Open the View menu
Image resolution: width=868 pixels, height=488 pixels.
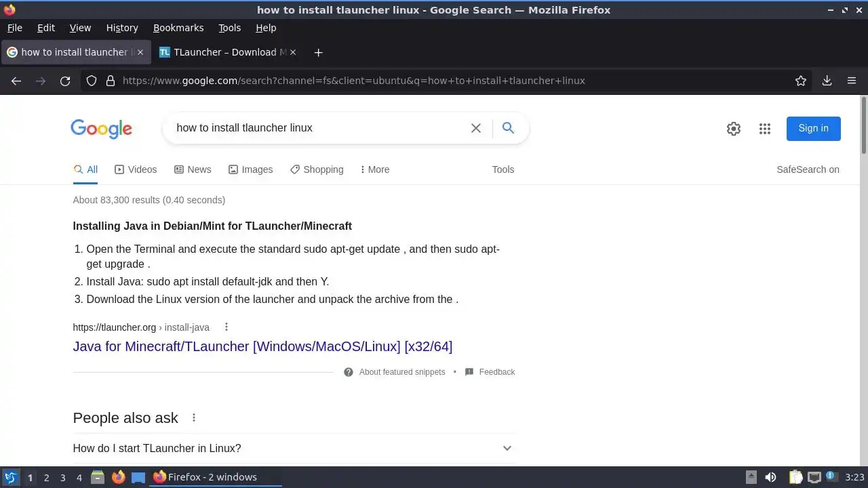[x=80, y=28]
